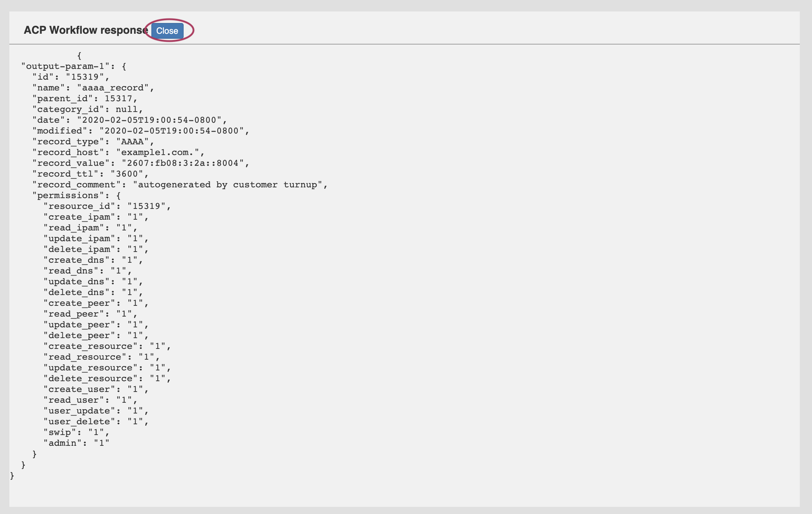
Task: Click the parent_id 15317 line
Action: (85, 99)
